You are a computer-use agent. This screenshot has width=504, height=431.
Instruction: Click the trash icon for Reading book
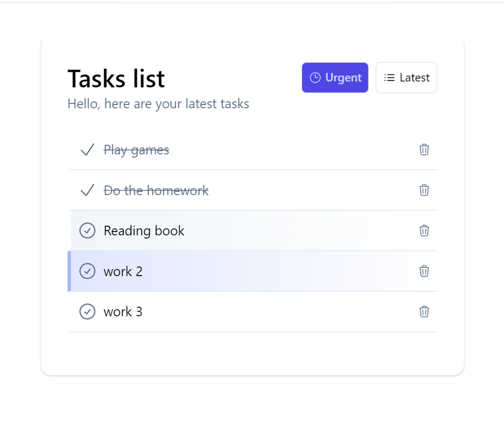click(x=424, y=231)
